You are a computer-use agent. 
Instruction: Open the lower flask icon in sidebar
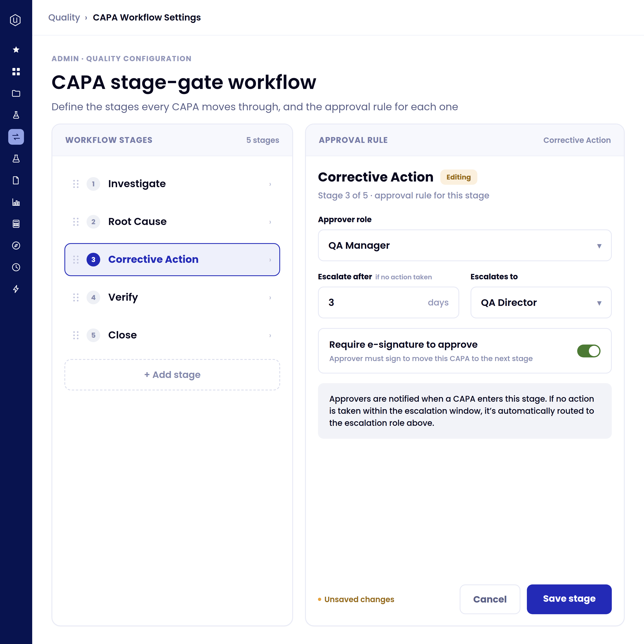tap(16, 159)
